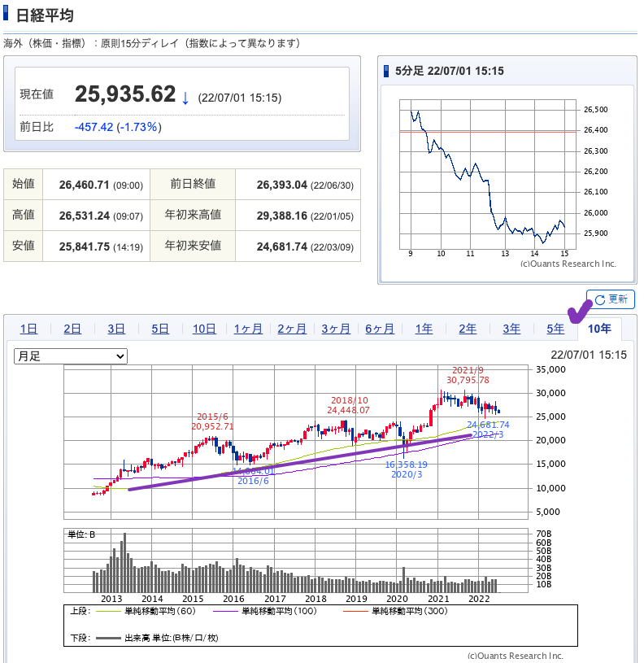Click previous close value 26,393.04
Image resolution: width=644 pixels, height=663 pixels.
282,185
